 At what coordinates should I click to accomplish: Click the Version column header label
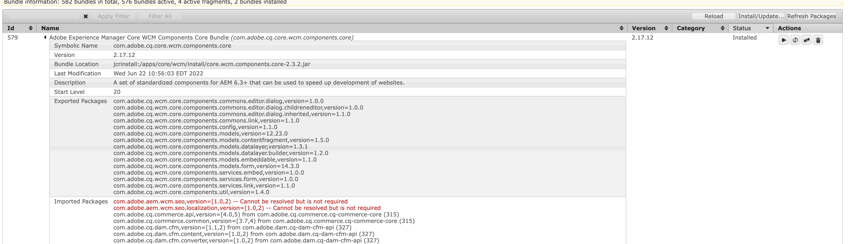click(644, 28)
